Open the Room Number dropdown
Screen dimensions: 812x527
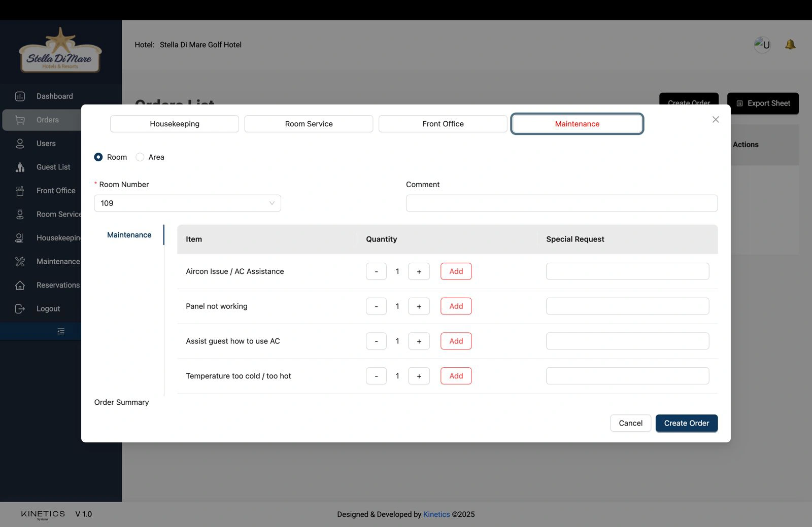pyautogui.click(x=187, y=203)
